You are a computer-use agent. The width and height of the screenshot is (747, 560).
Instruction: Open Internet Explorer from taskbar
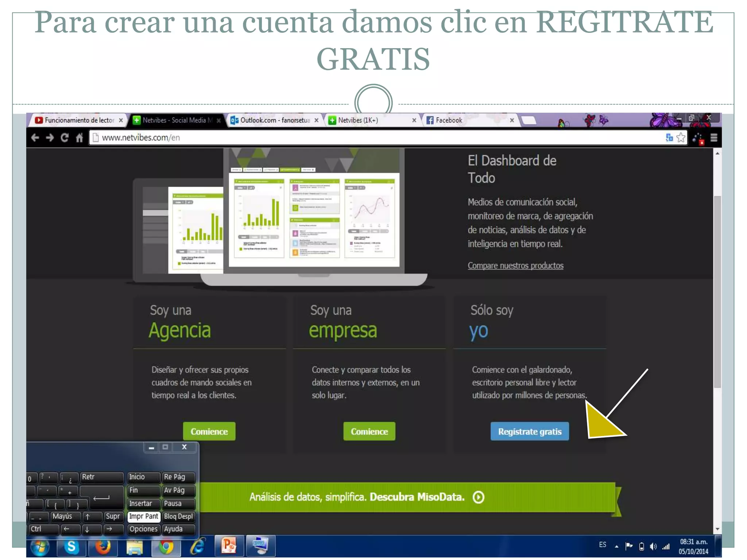(x=197, y=547)
